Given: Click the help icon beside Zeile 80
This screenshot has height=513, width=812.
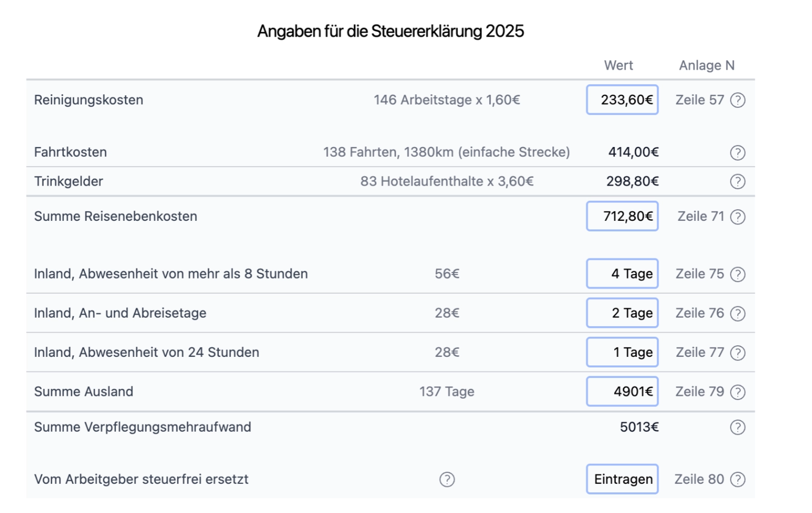Looking at the screenshot, I should pyautogui.click(x=738, y=479).
